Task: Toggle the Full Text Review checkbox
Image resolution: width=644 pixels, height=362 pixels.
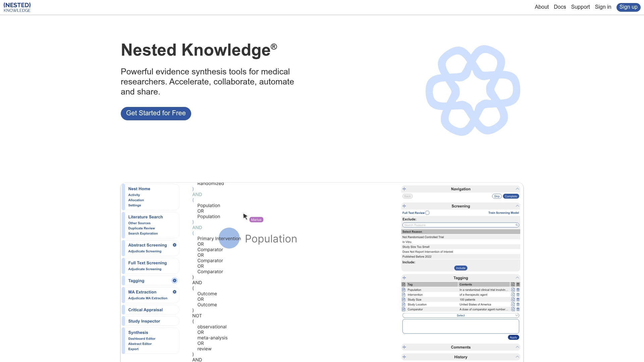Action: (x=427, y=213)
